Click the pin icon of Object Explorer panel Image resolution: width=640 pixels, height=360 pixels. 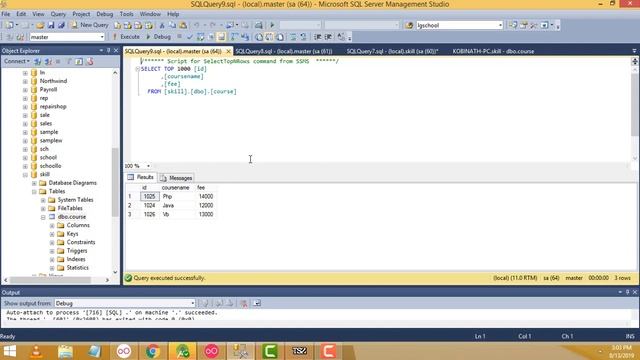109,51
